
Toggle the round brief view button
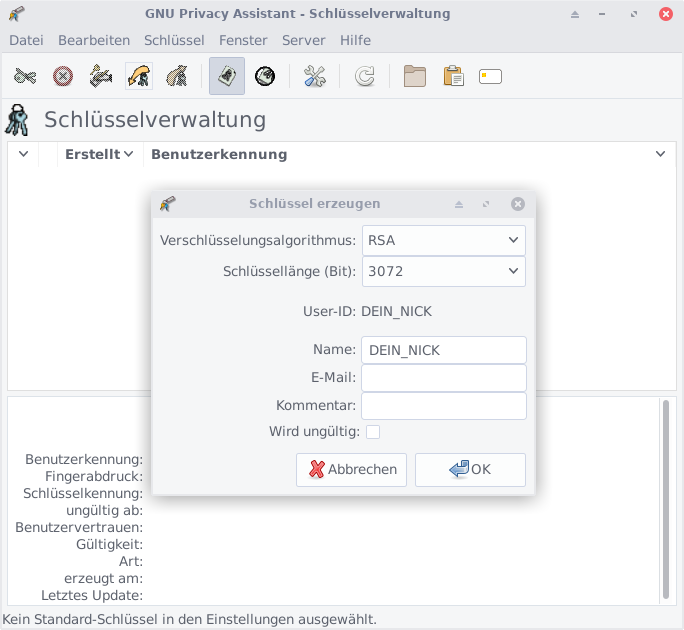265,77
